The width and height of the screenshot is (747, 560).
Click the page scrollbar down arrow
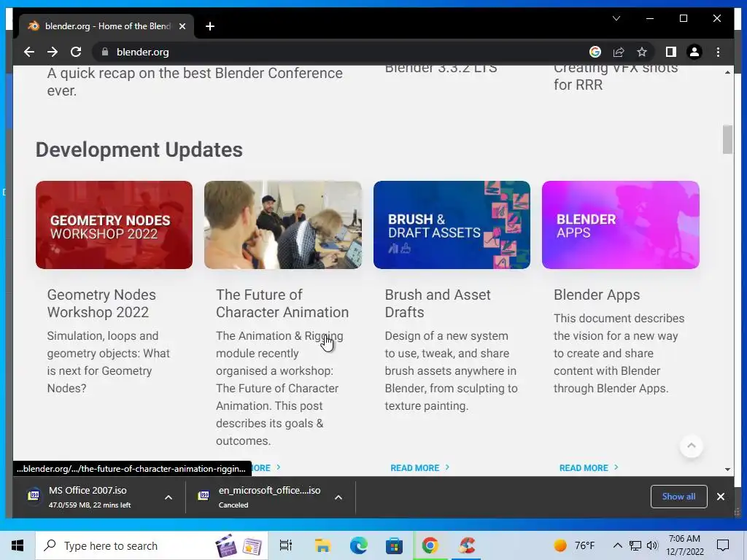tap(727, 469)
